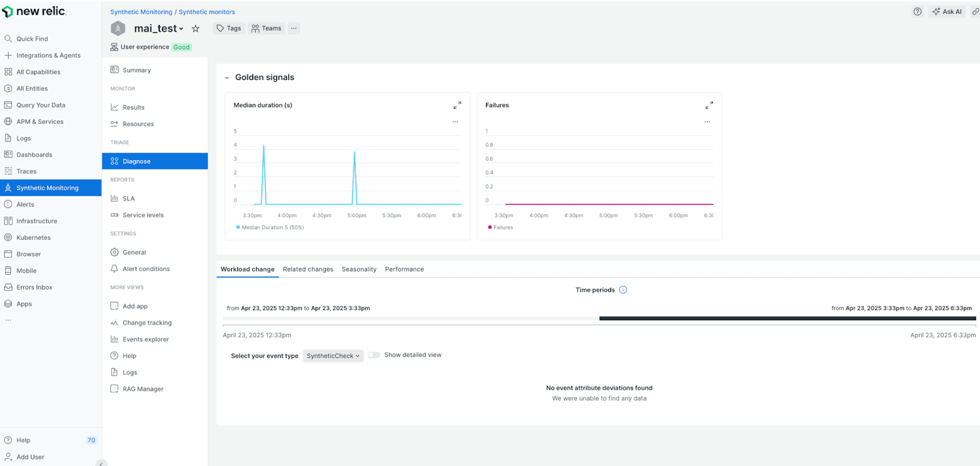
Task: Click Time periods info icon
Action: pos(623,290)
